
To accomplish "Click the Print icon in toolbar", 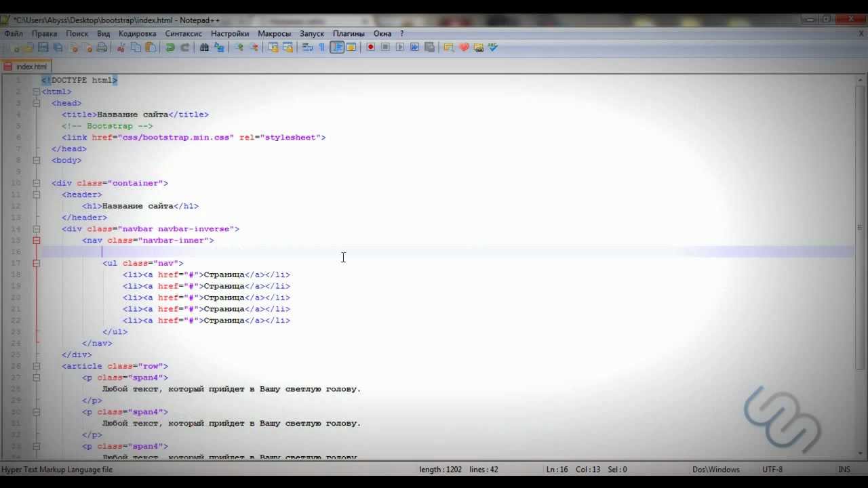I will coord(102,47).
